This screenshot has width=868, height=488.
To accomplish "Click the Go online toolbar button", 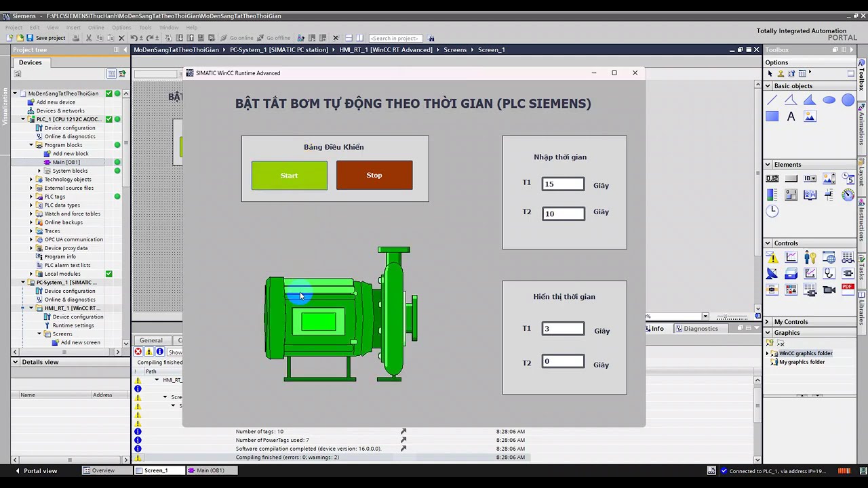I will point(237,38).
